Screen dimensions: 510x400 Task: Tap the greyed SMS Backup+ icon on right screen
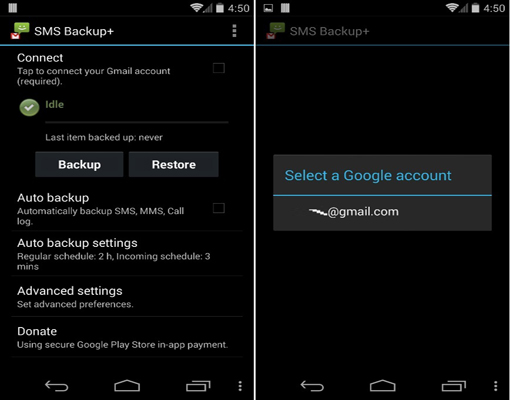pos(275,31)
